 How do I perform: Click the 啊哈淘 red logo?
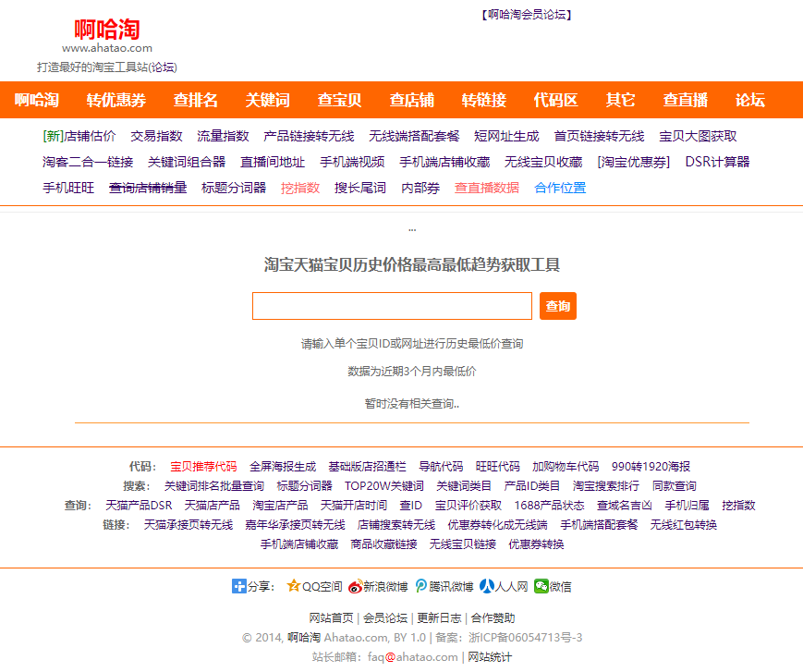pyautogui.click(x=107, y=30)
